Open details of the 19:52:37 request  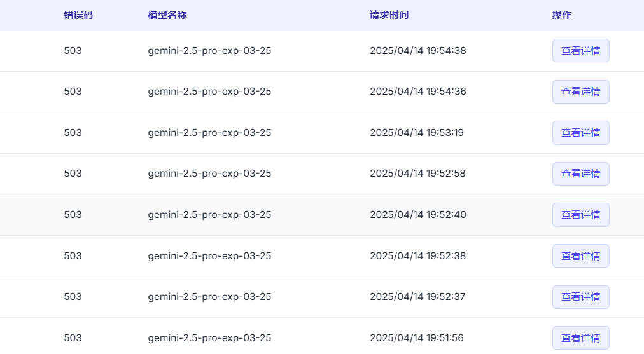(581, 297)
